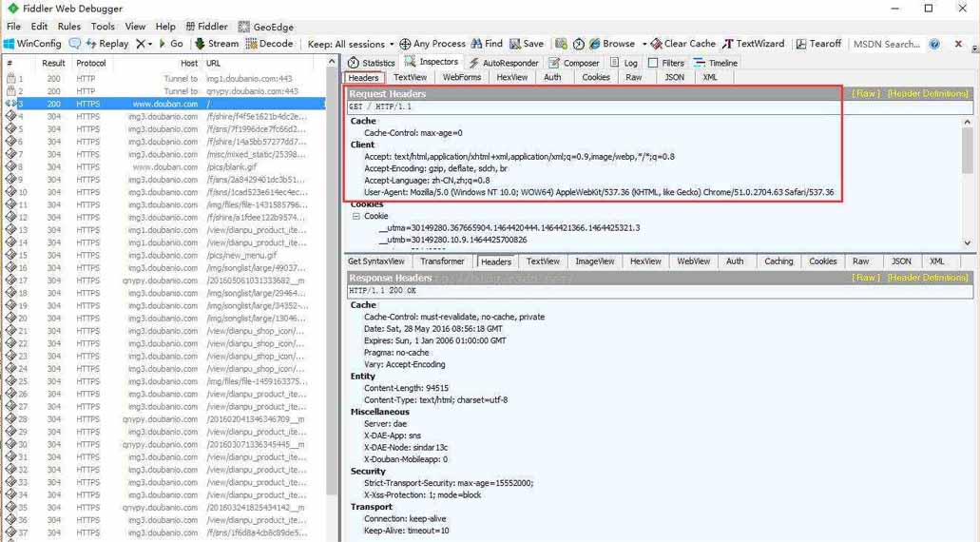Screen dimensions: 980x542
Task: Click Server: dae response header
Action: tap(385, 424)
